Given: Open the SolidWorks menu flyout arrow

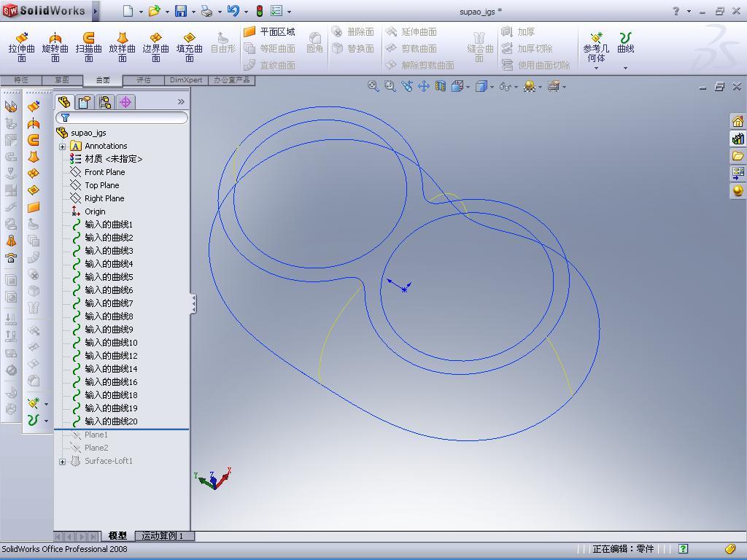Looking at the screenshot, I should [x=96, y=11].
